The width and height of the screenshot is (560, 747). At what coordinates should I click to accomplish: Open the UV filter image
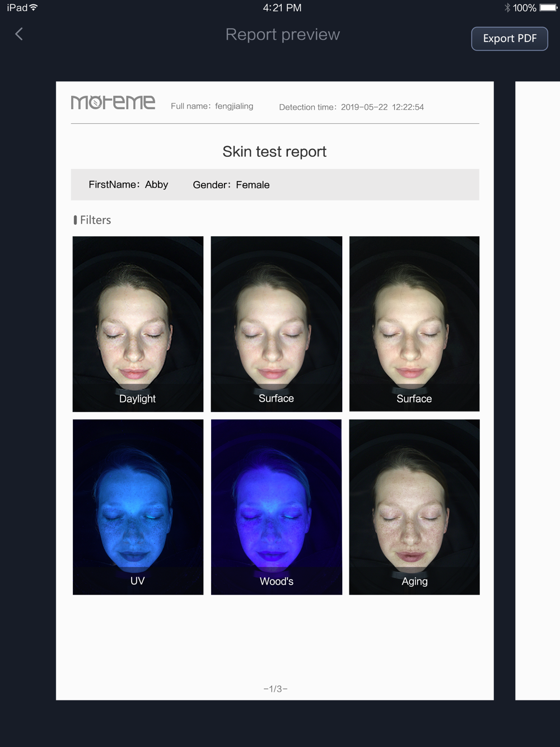tap(138, 507)
